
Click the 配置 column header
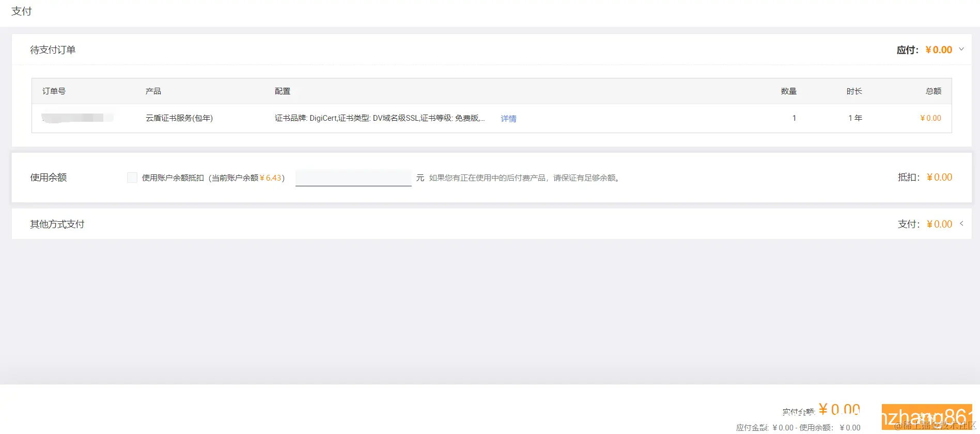pyautogui.click(x=282, y=91)
